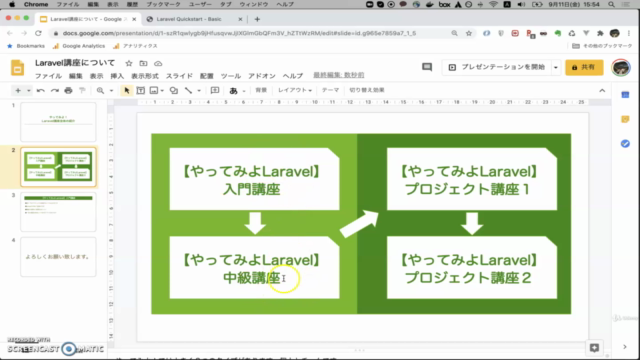Open the Calendar side panel icon
This screenshot has width=640, height=360.
point(625,95)
